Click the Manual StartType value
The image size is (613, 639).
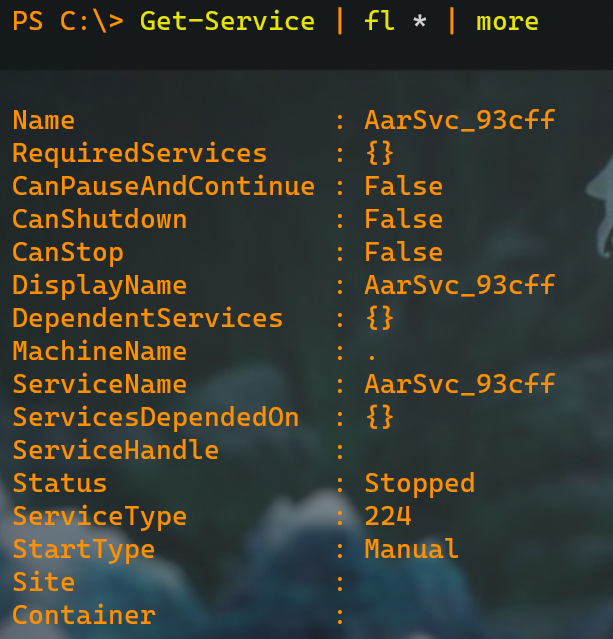pos(411,549)
